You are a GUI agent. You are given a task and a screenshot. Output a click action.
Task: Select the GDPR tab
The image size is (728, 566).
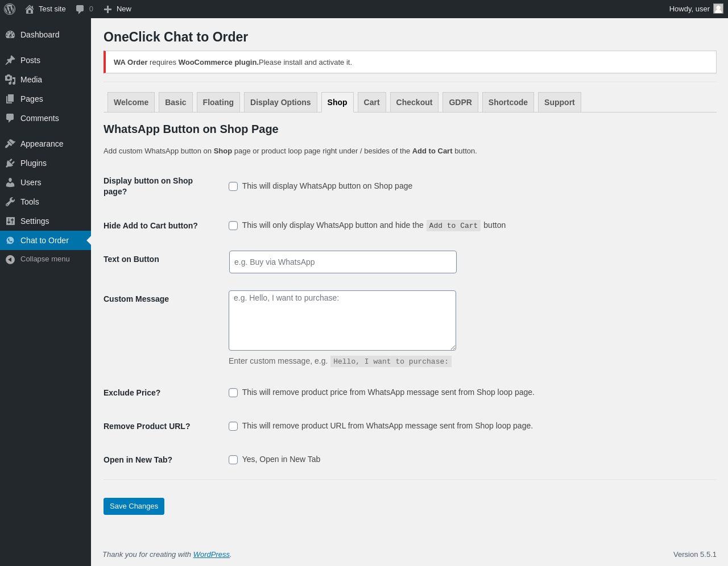tap(460, 102)
